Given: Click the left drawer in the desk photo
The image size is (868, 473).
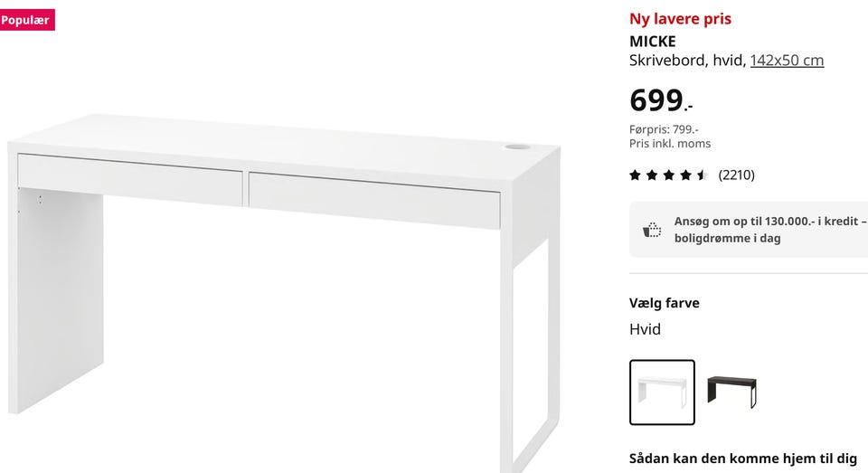Looking at the screenshot, I should coord(130,179).
